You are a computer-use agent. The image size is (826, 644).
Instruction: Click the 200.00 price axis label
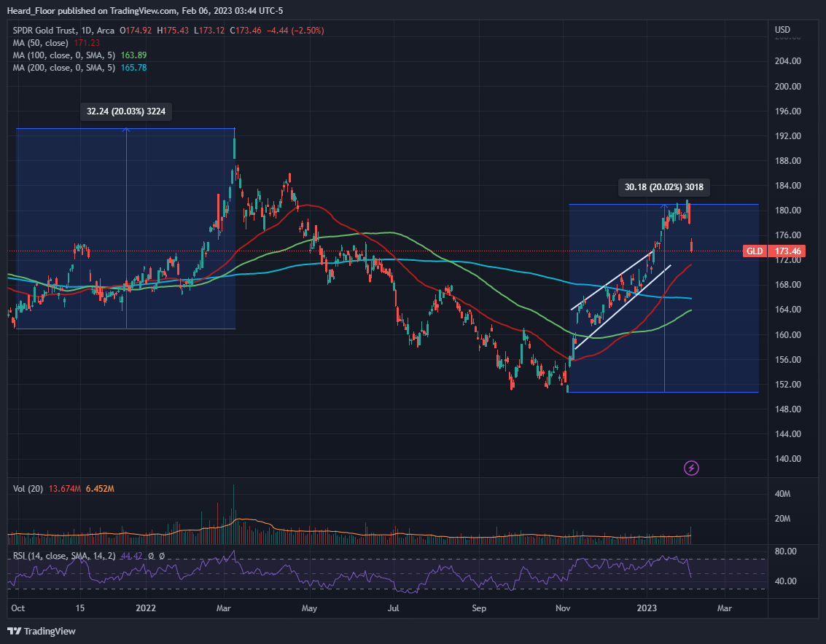(x=787, y=87)
